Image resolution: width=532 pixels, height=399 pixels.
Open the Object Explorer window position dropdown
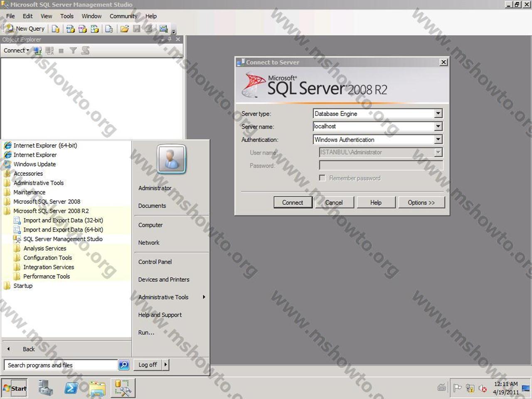point(162,39)
